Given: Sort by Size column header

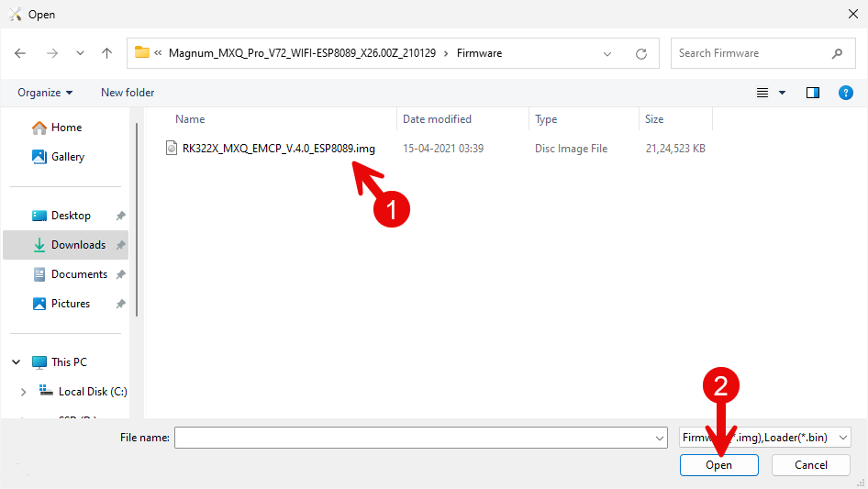Looking at the screenshot, I should click(x=654, y=119).
